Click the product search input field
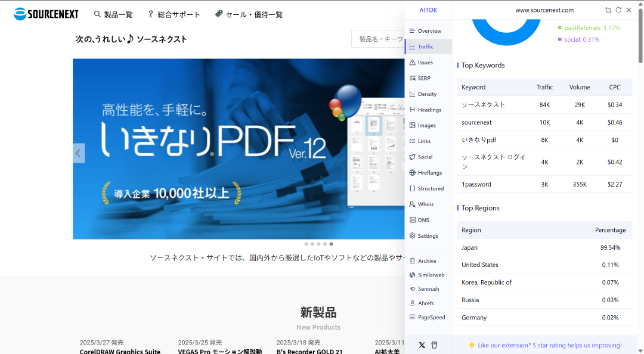The width and height of the screenshot is (644, 354). point(378,39)
